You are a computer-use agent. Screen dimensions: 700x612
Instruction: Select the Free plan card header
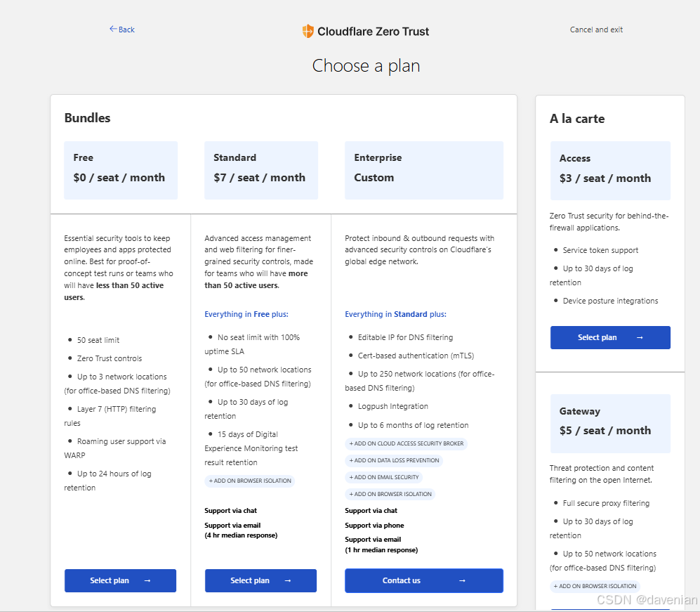click(121, 170)
